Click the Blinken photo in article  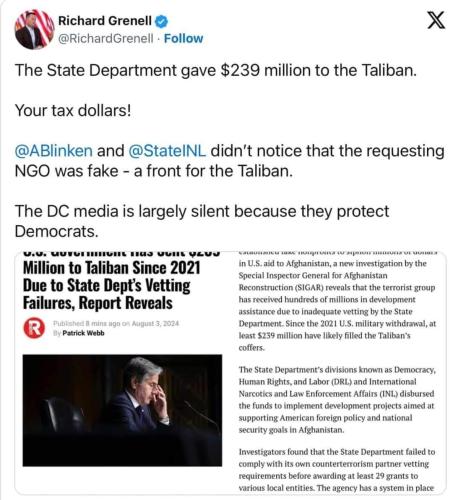click(122, 410)
